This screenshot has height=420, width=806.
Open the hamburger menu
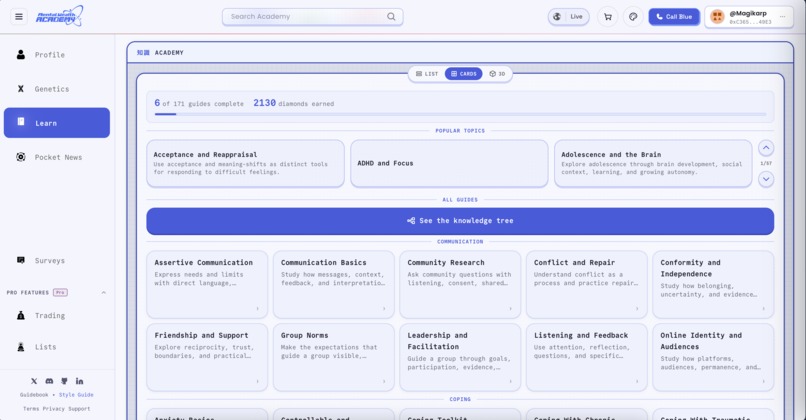pyautogui.click(x=19, y=16)
